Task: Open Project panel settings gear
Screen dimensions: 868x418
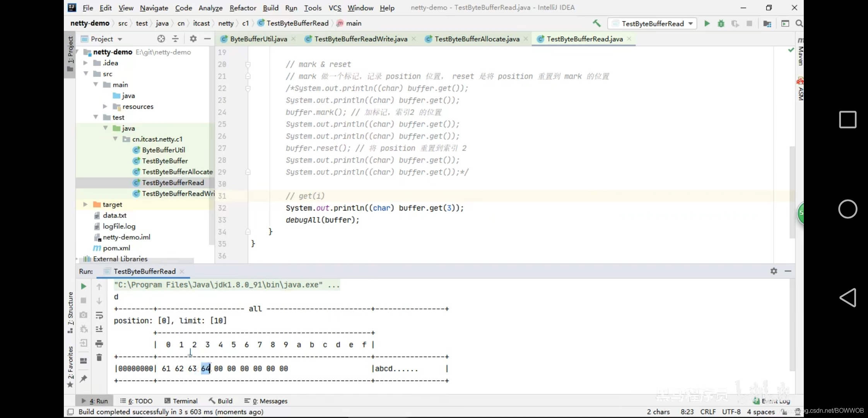Action: pos(193,39)
